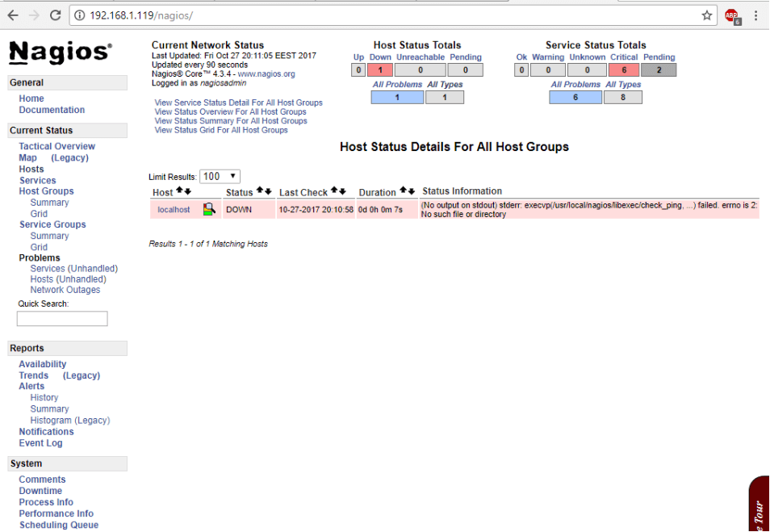Sort Last Check column ascending arrow

click(x=334, y=191)
